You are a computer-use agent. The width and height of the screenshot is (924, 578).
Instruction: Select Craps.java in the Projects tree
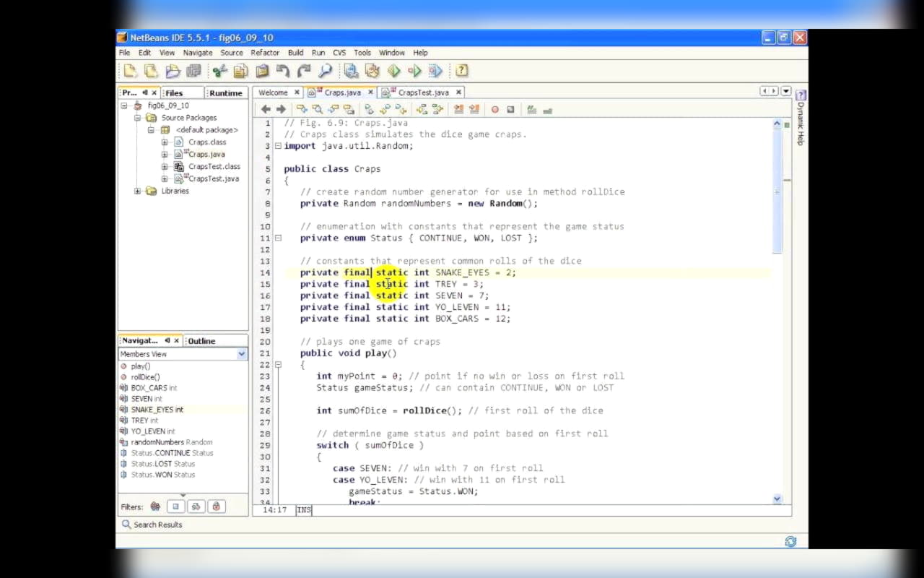(x=206, y=155)
